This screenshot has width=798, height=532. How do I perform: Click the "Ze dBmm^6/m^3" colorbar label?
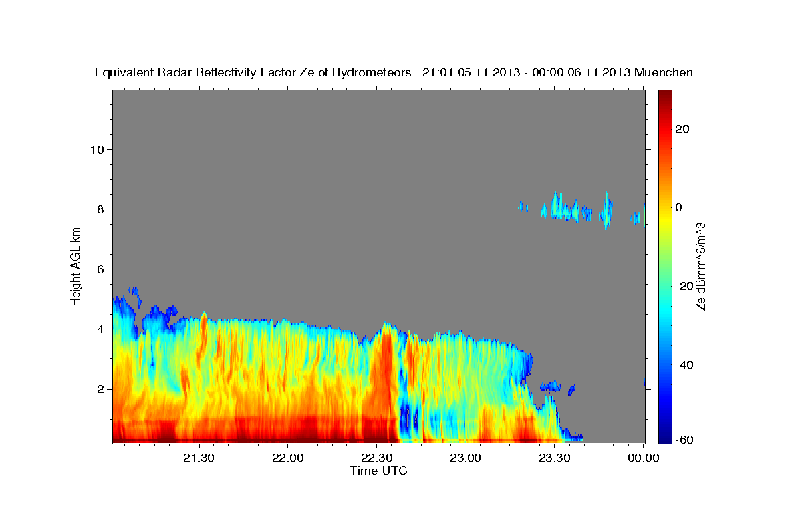point(700,266)
